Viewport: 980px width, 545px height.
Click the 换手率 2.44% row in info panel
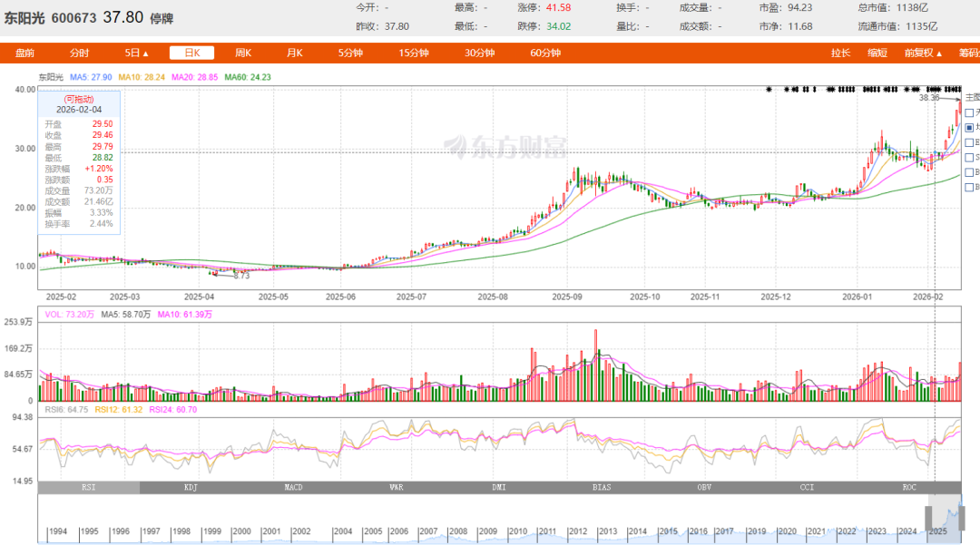point(79,223)
